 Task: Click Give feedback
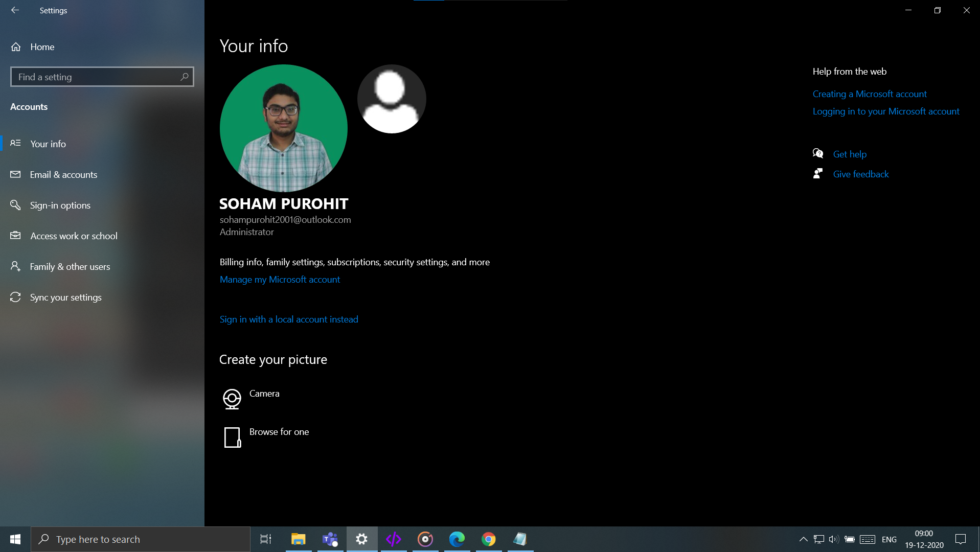point(861,174)
